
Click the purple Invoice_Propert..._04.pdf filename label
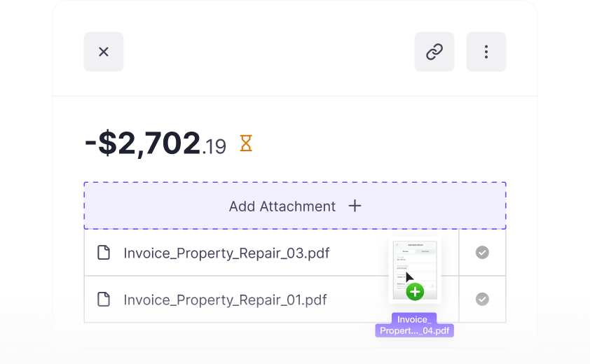click(x=414, y=325)
